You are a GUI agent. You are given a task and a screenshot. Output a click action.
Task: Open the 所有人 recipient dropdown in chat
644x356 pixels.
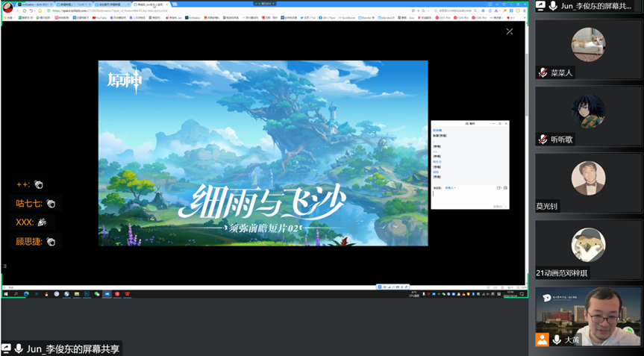click(x=450, y=187)
